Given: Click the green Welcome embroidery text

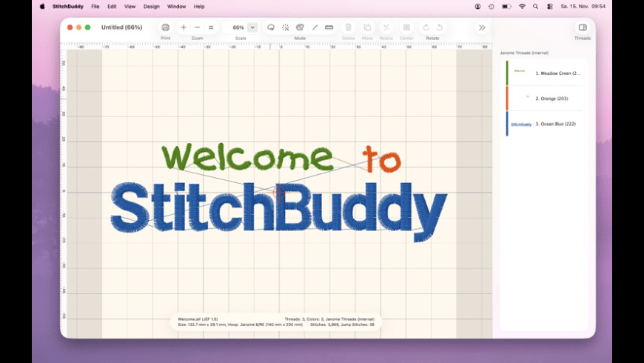Looking at the screenshot, I should (x=247, y=156).
